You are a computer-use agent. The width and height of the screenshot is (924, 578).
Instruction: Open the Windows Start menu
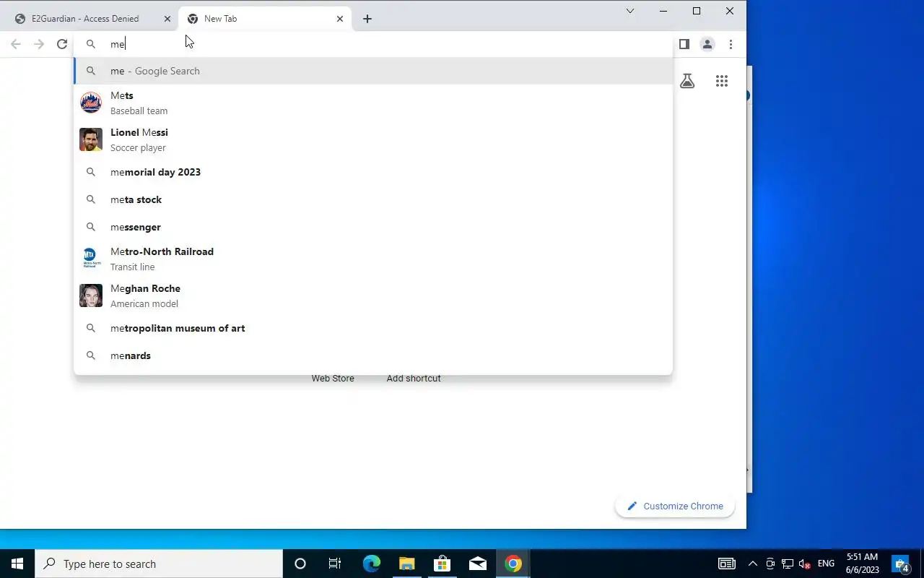click(x=17, y=564)
